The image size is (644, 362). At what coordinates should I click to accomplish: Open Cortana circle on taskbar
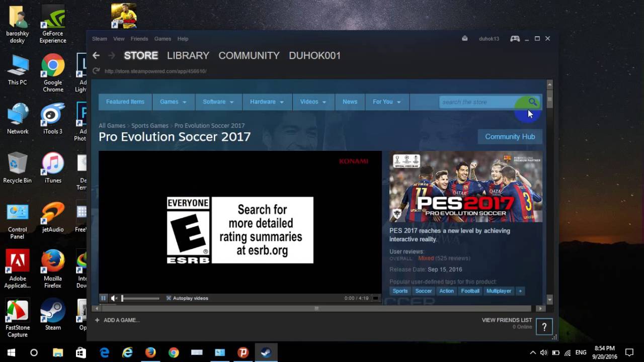[x=34, y=352]
